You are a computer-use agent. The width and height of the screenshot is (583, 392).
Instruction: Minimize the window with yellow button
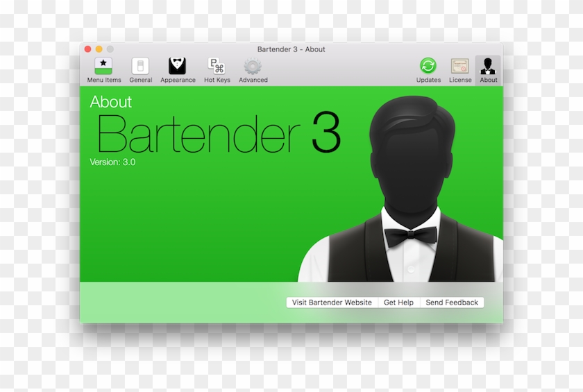99,49
